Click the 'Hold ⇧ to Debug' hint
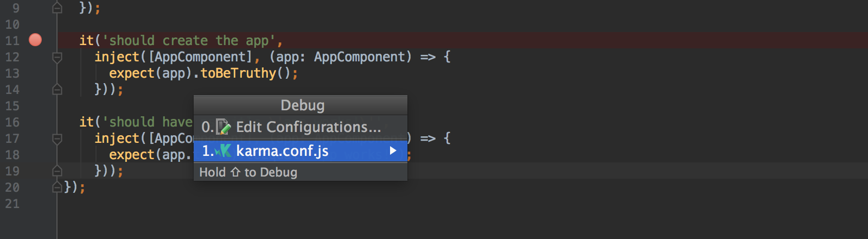868x239 pixels. 248,172
